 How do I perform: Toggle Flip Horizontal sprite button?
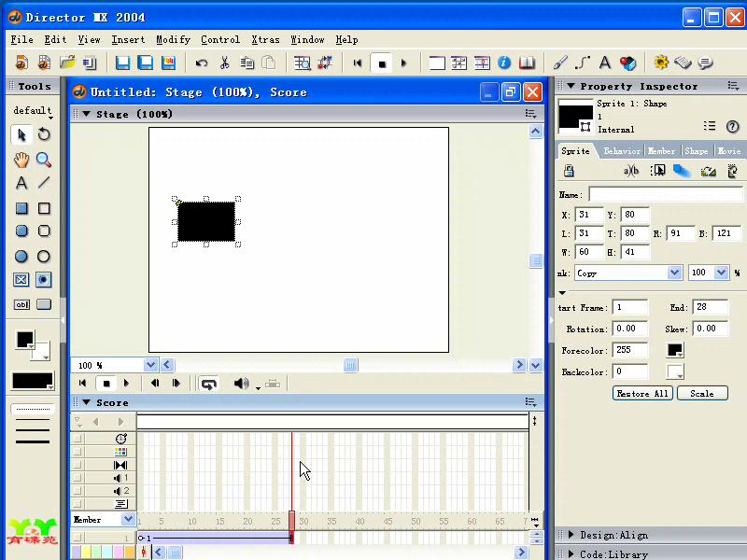709,171
